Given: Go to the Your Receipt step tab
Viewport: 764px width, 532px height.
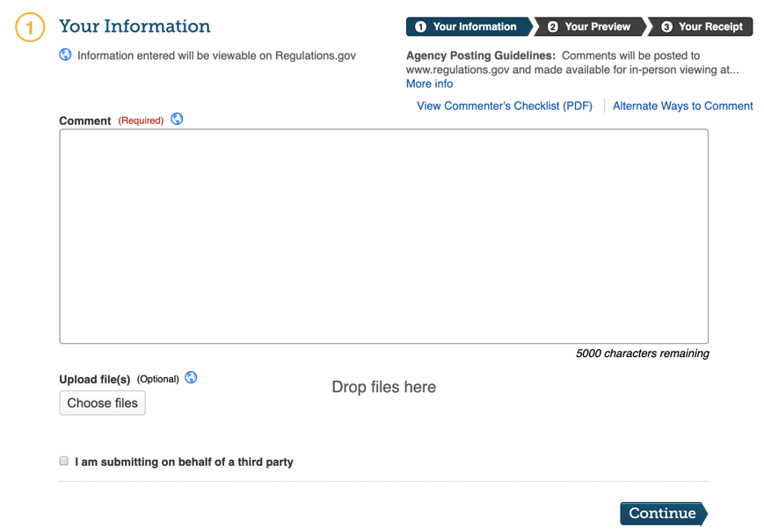Looking at the screenshot, I should click(x=702, y=26).
